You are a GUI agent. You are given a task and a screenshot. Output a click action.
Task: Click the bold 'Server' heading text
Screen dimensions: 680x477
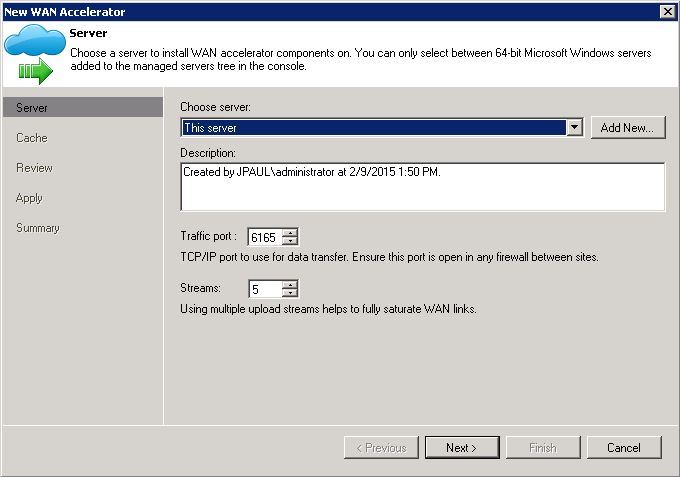coord(88,33)
